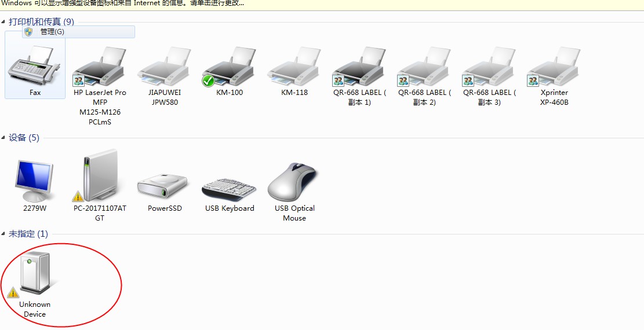This screenshot has width=644, height=330.
Task: Select the QR-668 LABEL (副本 3) printer icon
Action: pyautogui.click(x=489, y=66)
